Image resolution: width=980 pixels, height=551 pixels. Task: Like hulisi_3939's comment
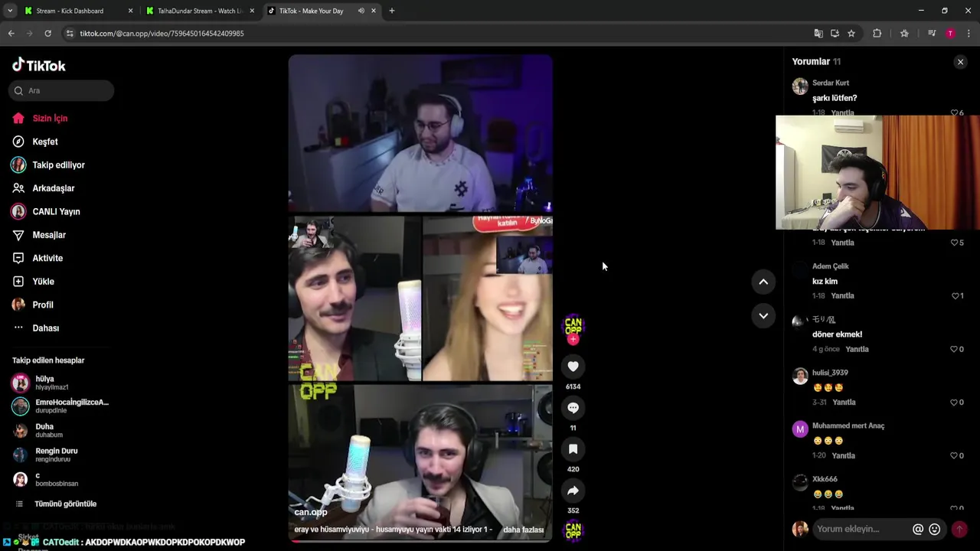click(955, 403)
